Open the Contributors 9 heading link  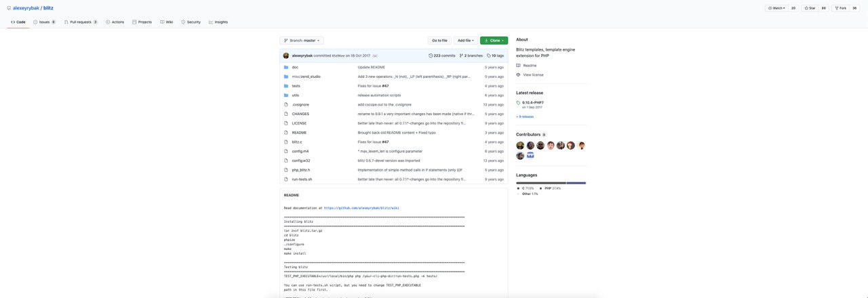[531, 134]
